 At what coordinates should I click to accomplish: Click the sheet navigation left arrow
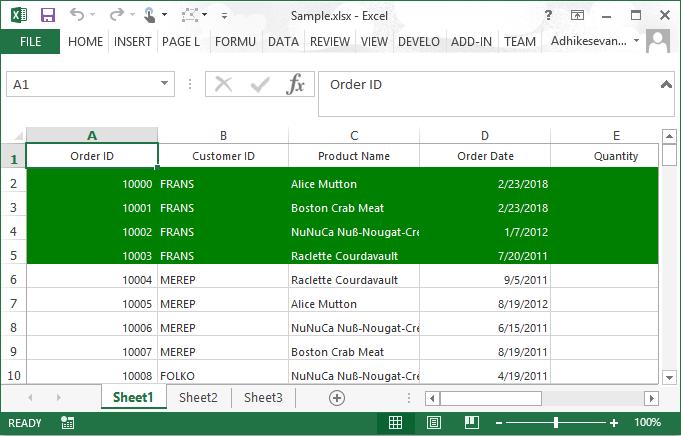pos(30,397)
